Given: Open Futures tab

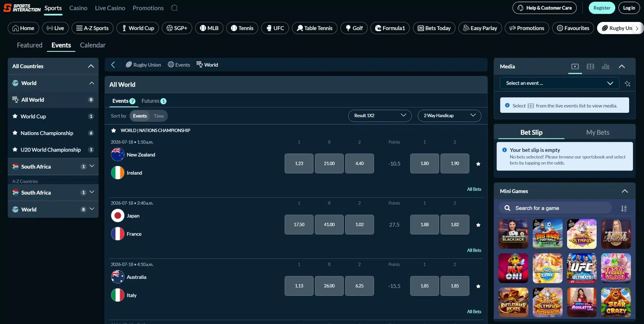Looking at the screenshot, I should tap(154, 101).
